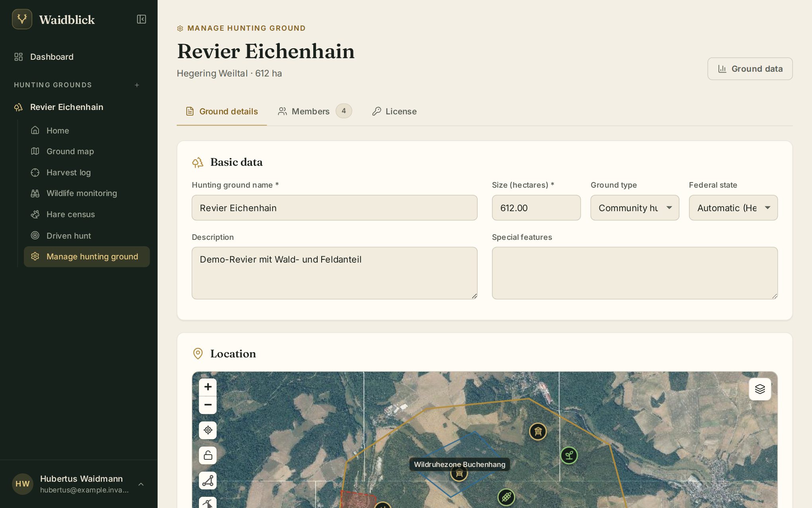Click the Members count badge 4
The height and width of the screenshot is (508, 812).
[344, 111]
